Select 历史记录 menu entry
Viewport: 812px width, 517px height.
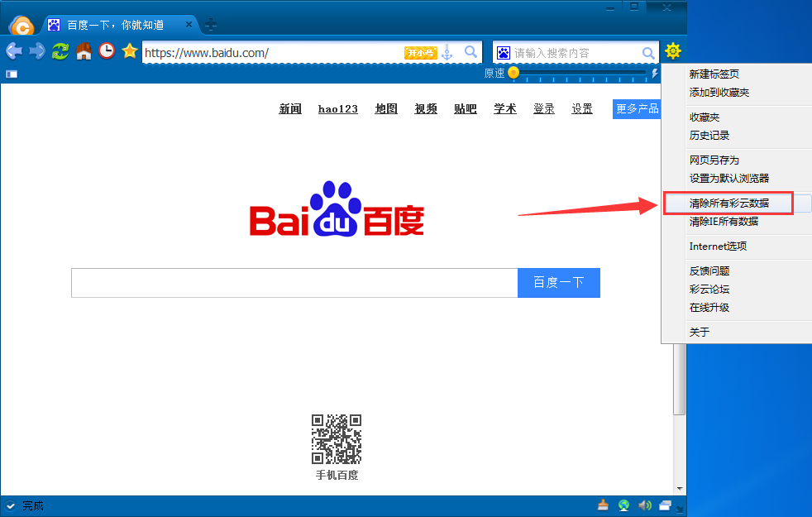709,135
